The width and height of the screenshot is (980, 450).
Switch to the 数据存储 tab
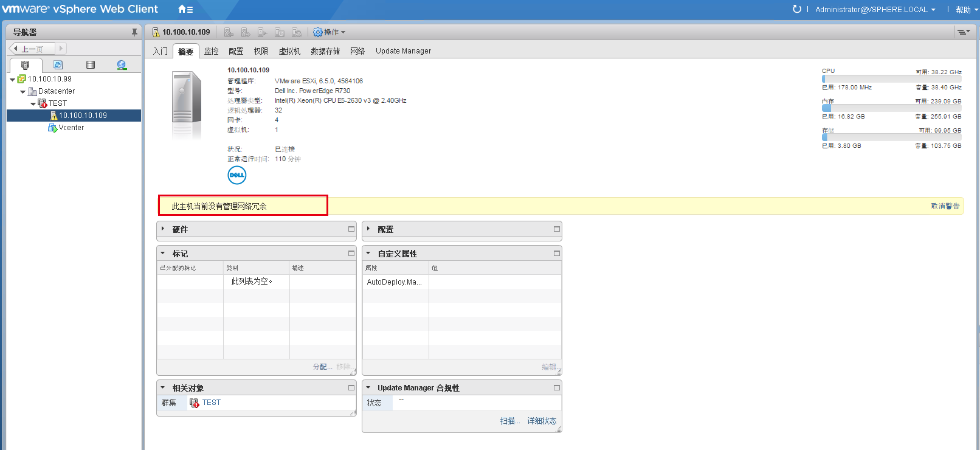click(x=326, y=51)
